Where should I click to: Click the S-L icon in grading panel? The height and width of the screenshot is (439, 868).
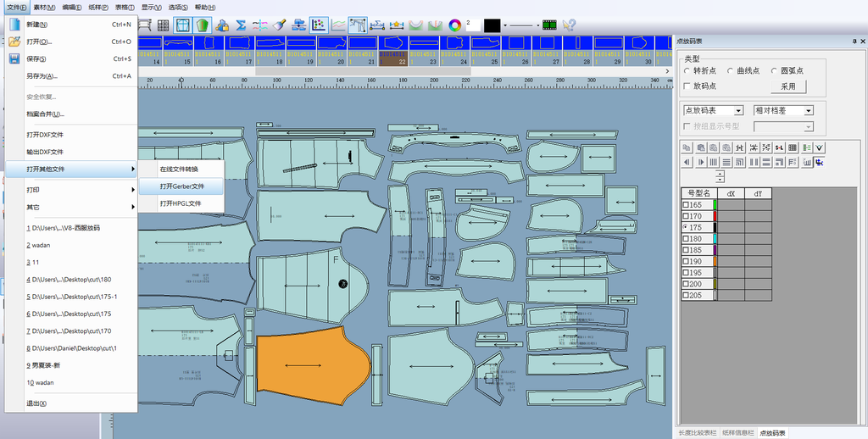780,147
